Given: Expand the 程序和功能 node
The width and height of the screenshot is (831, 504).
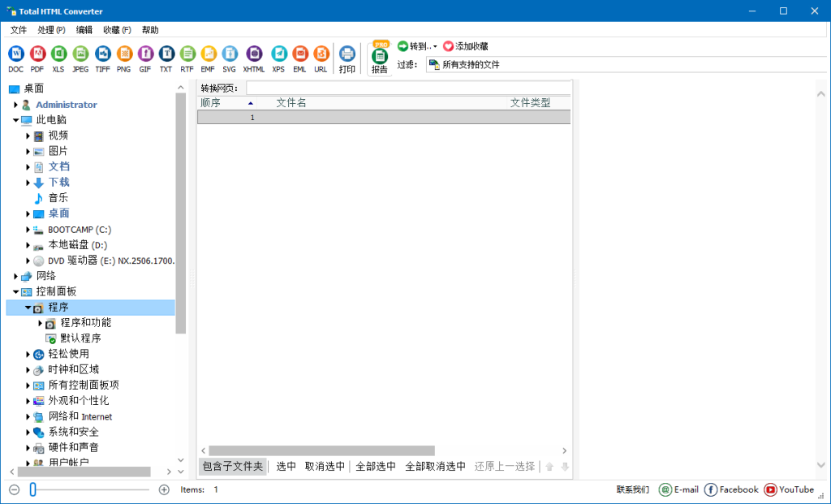Looking at the screenshot, I should [x=41, y=323].
